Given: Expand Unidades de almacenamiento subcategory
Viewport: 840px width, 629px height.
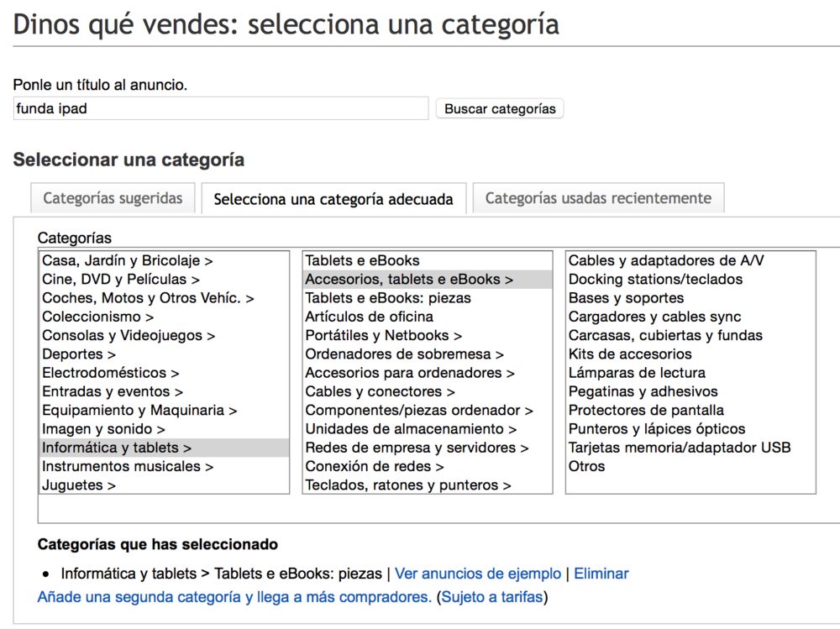Looking at the screenshot, I should pos(411,429).
